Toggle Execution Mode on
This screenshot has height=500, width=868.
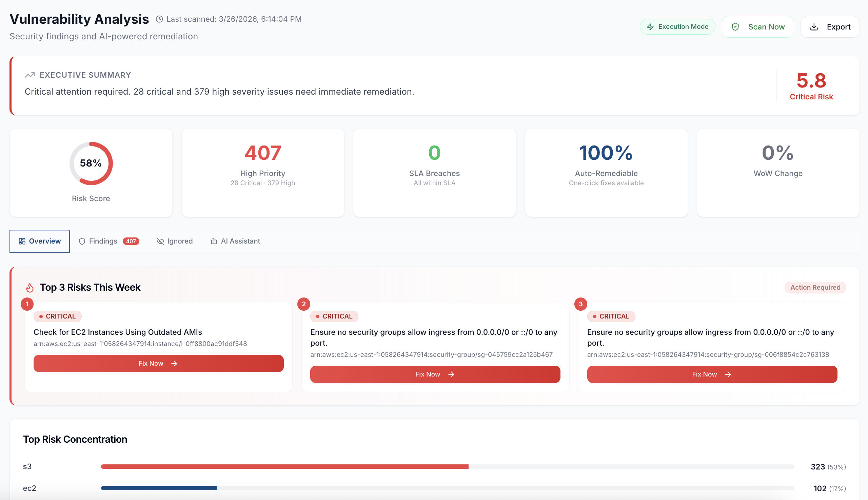pos(677,26)
